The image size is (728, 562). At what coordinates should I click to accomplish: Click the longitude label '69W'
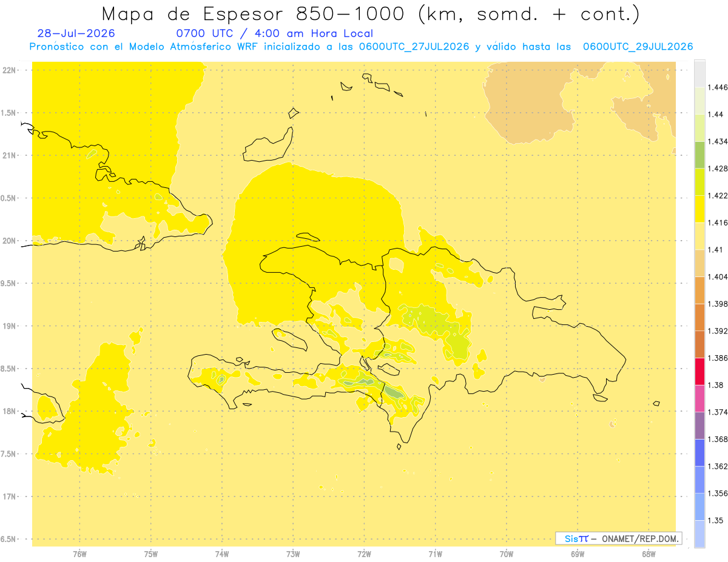pyautogui.click(x=578, y=554)
